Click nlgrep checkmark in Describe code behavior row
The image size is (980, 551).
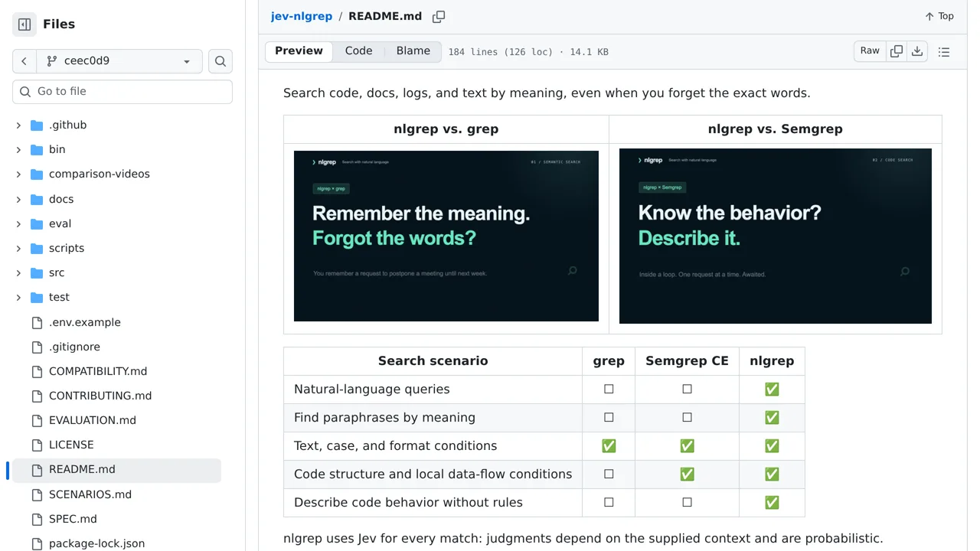(x=772, y=503)
